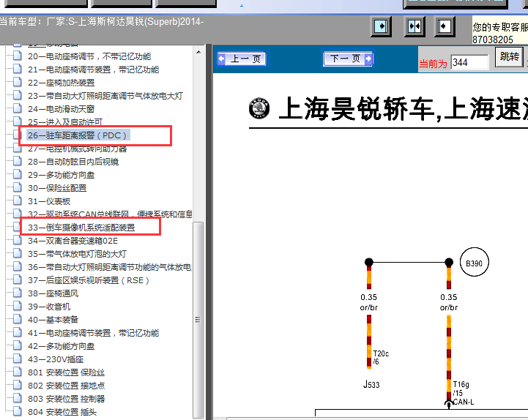Click the center split panel arrows icon
This screenshot has width=528, height=420.
pos(414,26)
